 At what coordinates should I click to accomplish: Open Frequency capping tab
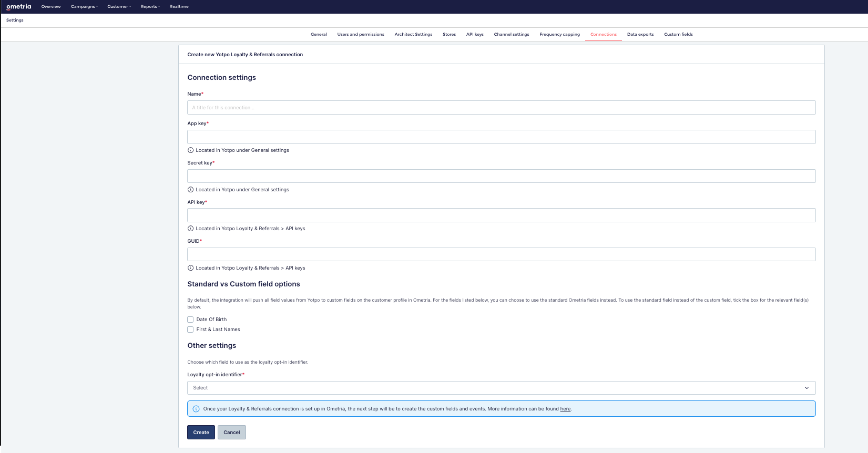coord(559,34)
